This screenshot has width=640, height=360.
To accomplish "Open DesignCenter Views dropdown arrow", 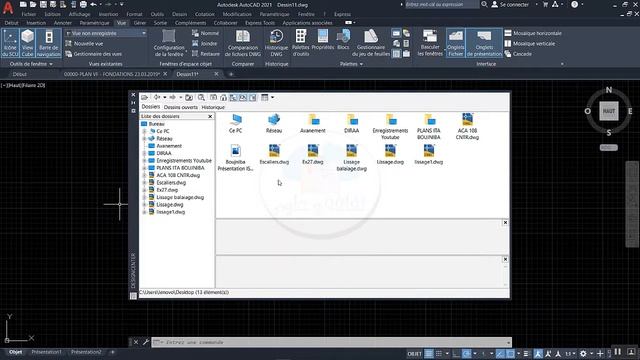I will pos(272,98).
